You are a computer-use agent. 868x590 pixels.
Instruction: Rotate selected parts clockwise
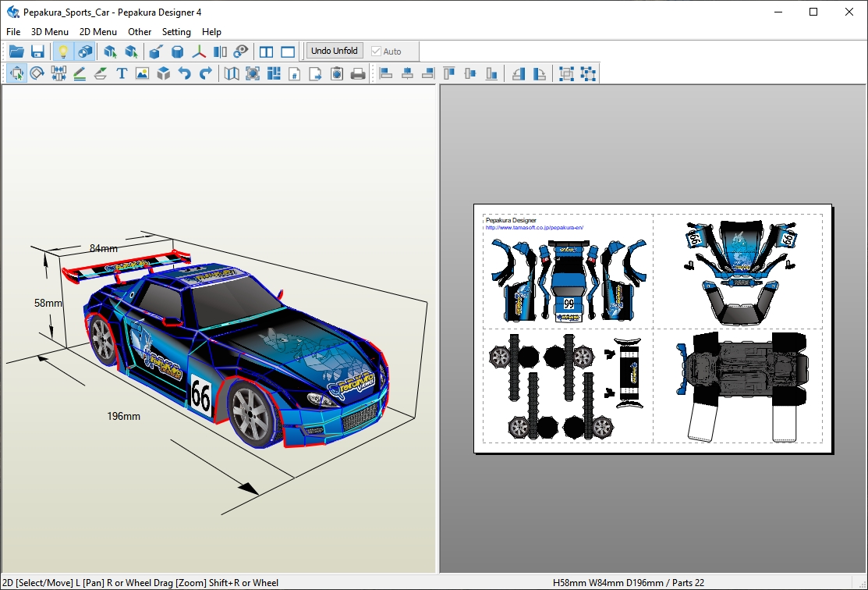coord(539,73)
